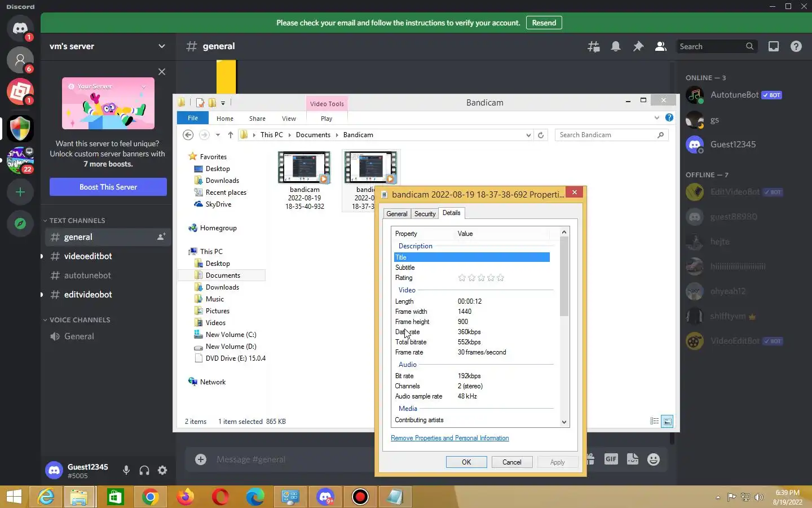Click the Properties details vertical scrollbar thumb
The width and height of the screenshot is (812, 508).
[x=564, y=277]
